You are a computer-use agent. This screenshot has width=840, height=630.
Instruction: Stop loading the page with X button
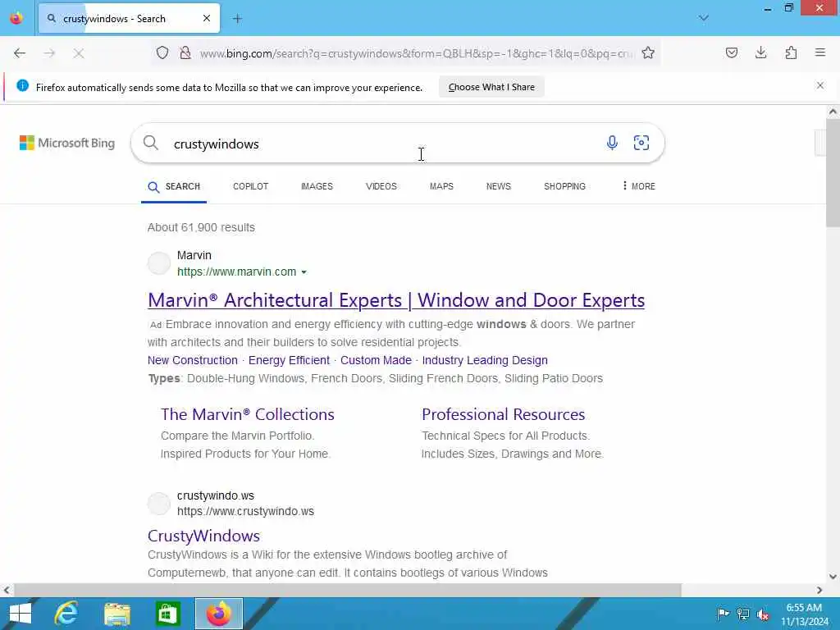(79, 53)
